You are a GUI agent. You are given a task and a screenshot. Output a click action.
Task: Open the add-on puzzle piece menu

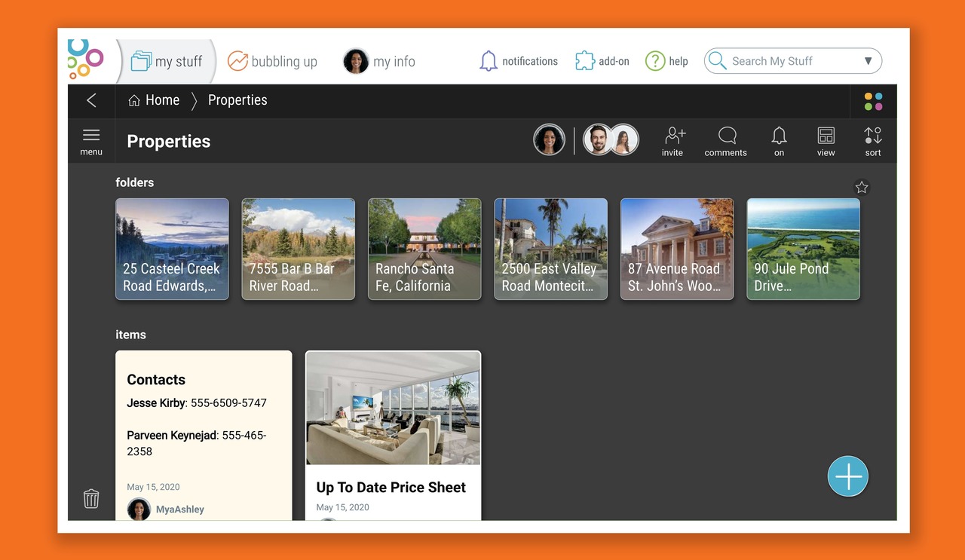pos(602,61)
